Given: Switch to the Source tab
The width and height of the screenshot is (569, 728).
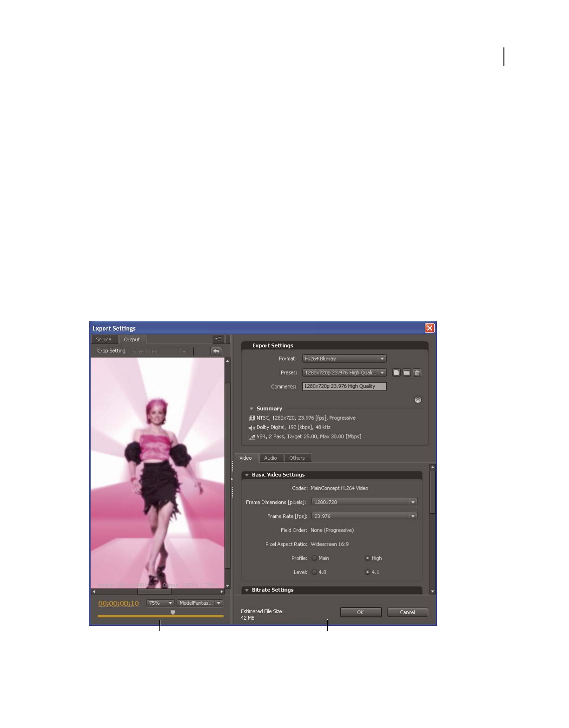Looking at the screenshot, I should coord(104,340).
